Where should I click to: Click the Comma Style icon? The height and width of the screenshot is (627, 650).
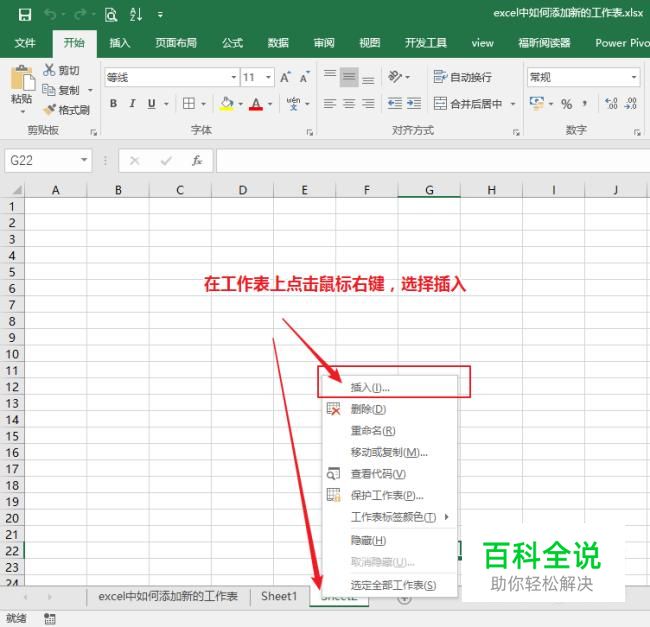pyautogui.click(x=585, y=103)
